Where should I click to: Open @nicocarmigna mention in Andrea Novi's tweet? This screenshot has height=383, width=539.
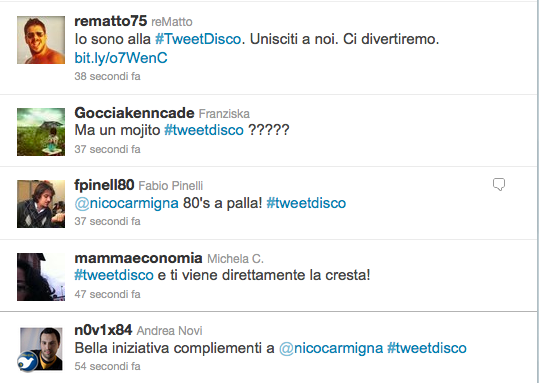(331, 348)
